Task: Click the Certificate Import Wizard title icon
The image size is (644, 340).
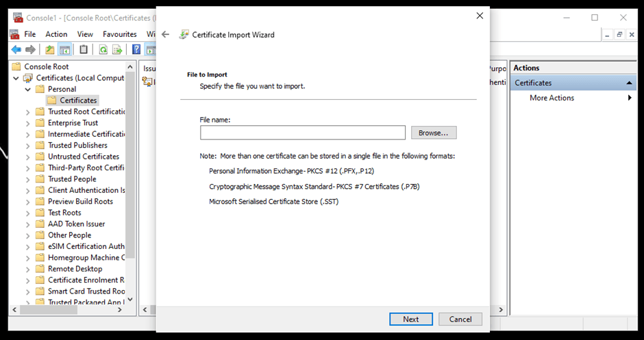Action: coord(184,34)
